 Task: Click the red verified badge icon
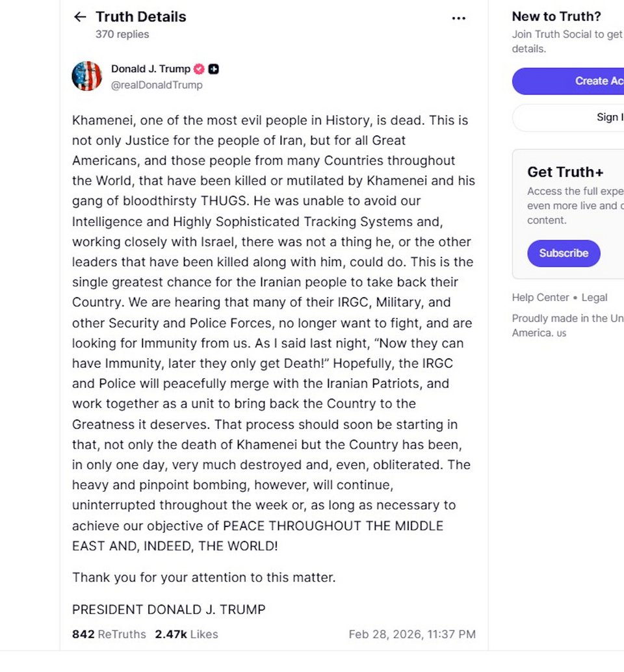pyautogui.click(x=199, y=69)
